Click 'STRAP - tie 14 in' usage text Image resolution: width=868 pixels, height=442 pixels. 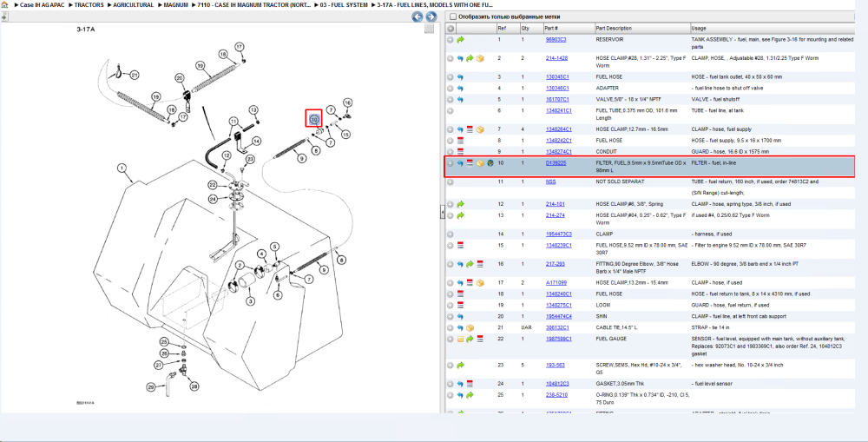[x=710, y=328]
